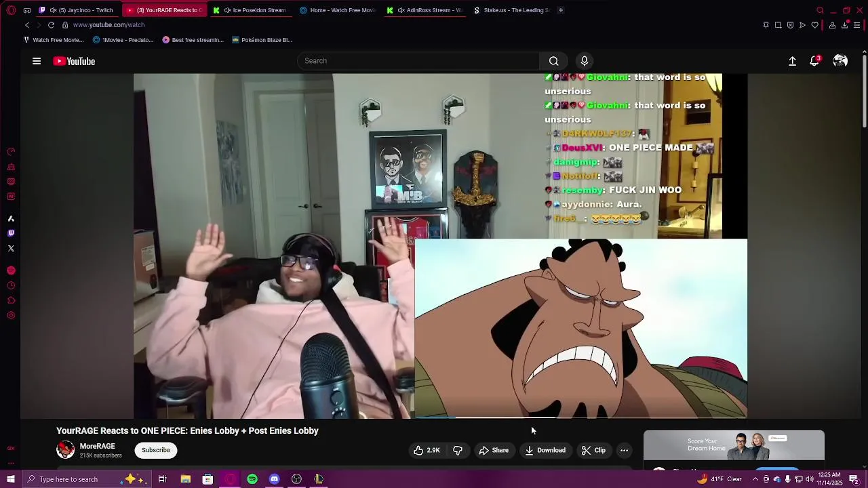Open the 1Movies - Predato bookmark

(x=123, y=40)
